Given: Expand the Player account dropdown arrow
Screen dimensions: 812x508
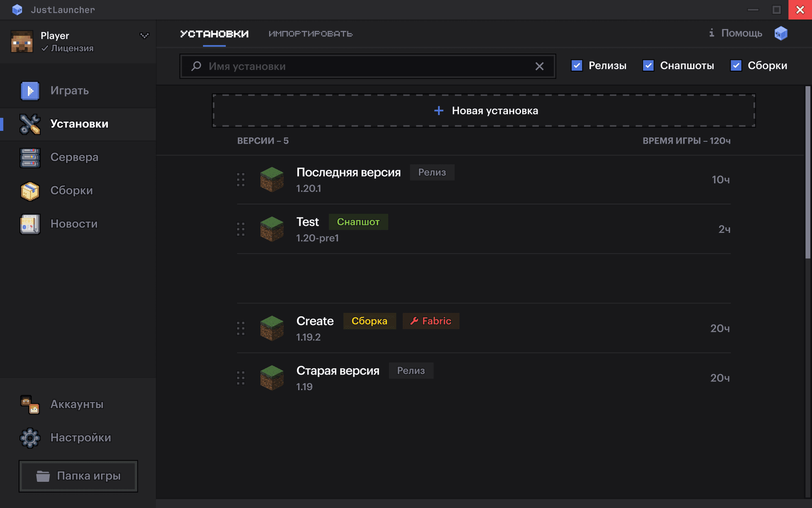Looking at the screenshot, I should click(144, 36).
